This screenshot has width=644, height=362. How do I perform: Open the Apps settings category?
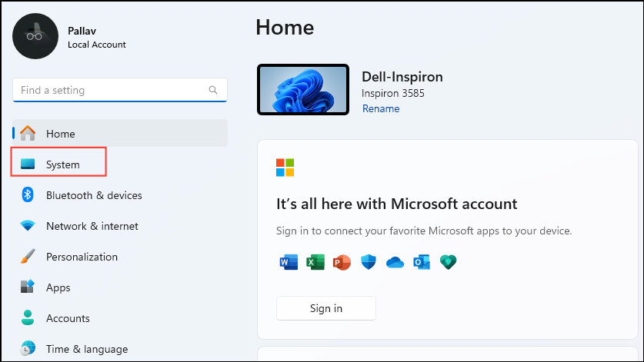120,287
